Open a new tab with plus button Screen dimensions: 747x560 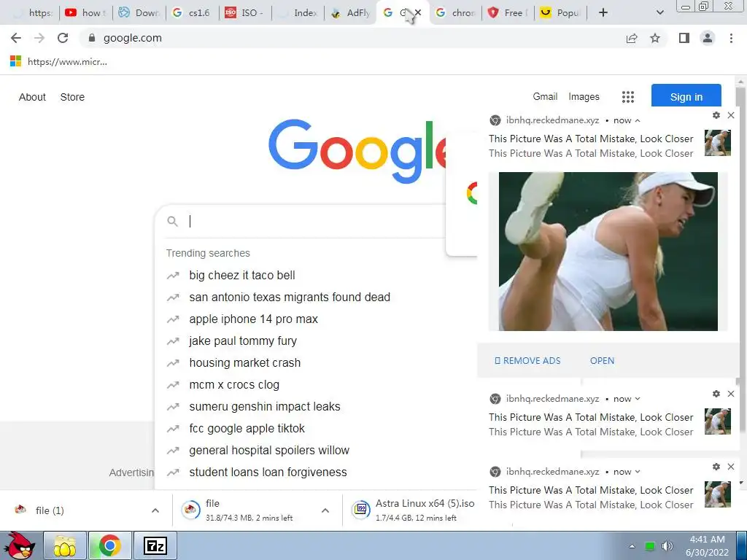(603, 13)
